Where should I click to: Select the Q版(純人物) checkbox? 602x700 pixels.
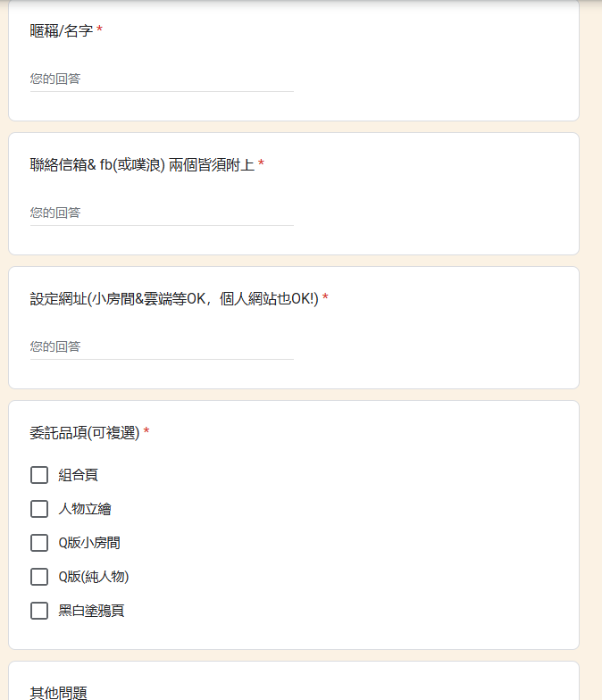(x=39, y=577)
